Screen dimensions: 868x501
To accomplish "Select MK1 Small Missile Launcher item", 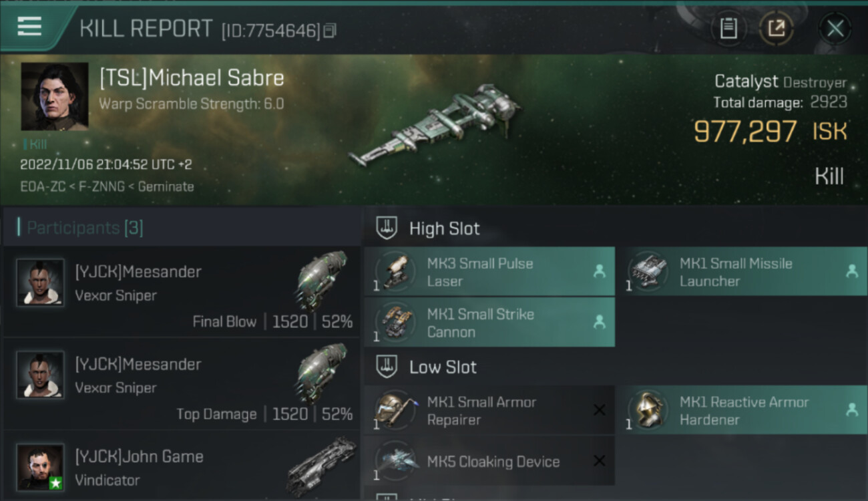I will coord(734,272).
